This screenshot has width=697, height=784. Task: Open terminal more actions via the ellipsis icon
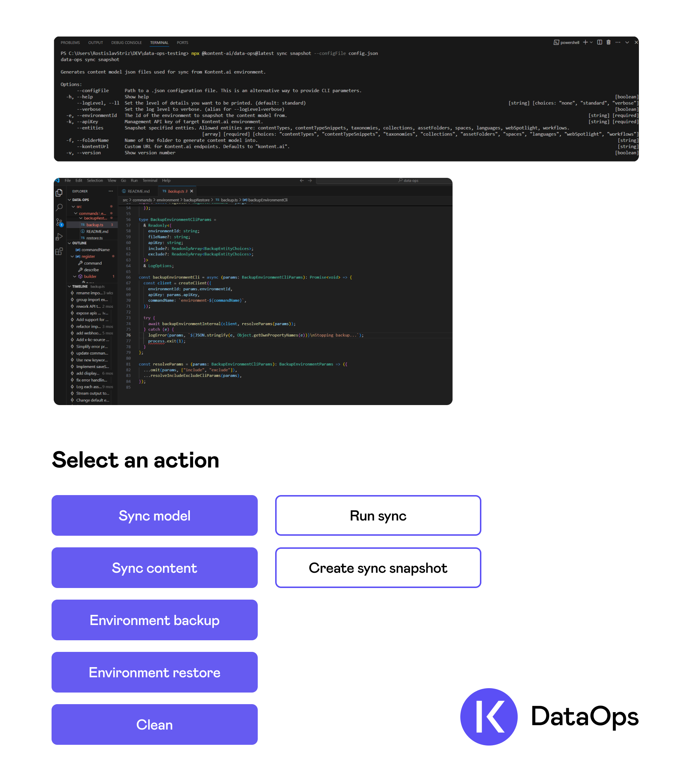(618, 42)
